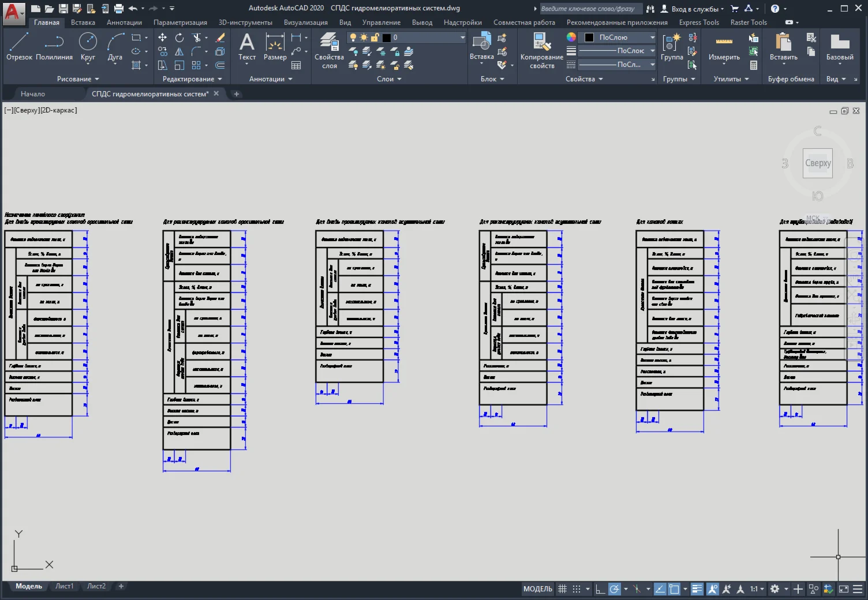868x600 pixels.
Task: Open annotation scale 1:1 dropdown
Action: [757, 589]
